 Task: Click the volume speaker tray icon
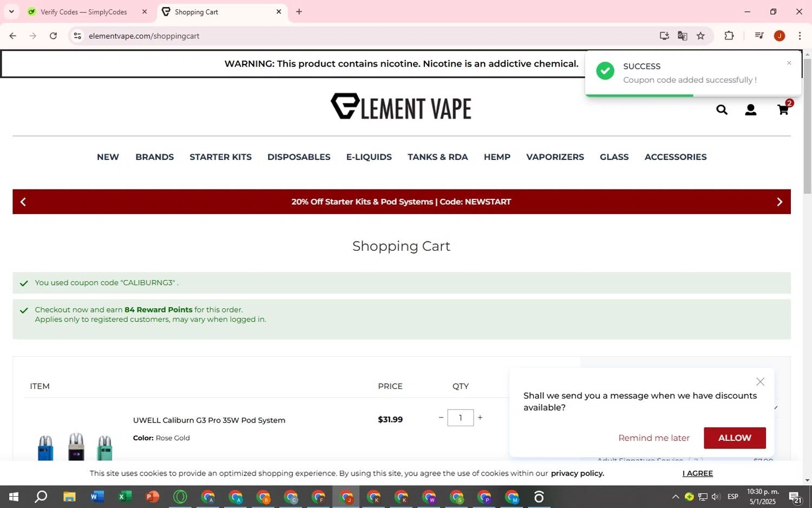716,497
